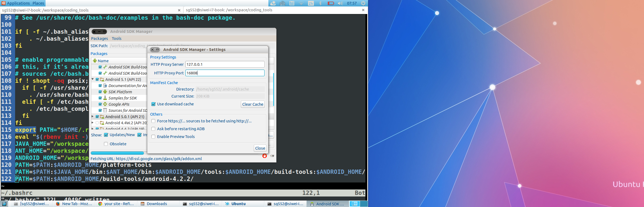Click the Zh input method indicator
644x207 pixels.
click(x=311, y=3)
